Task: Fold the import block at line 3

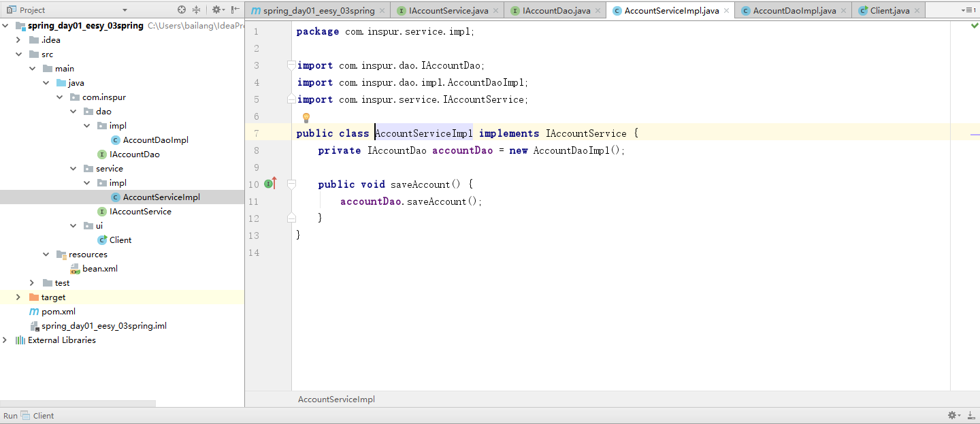Action: tap(291, 65)
